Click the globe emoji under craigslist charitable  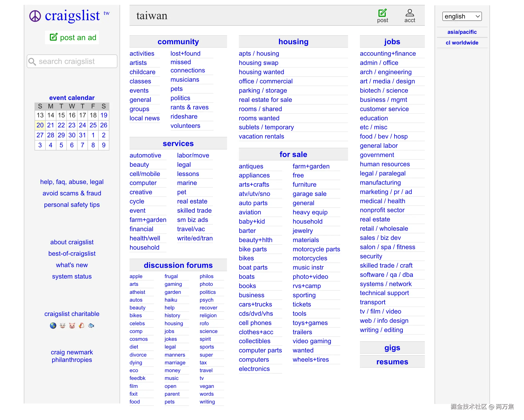(53, 325)
